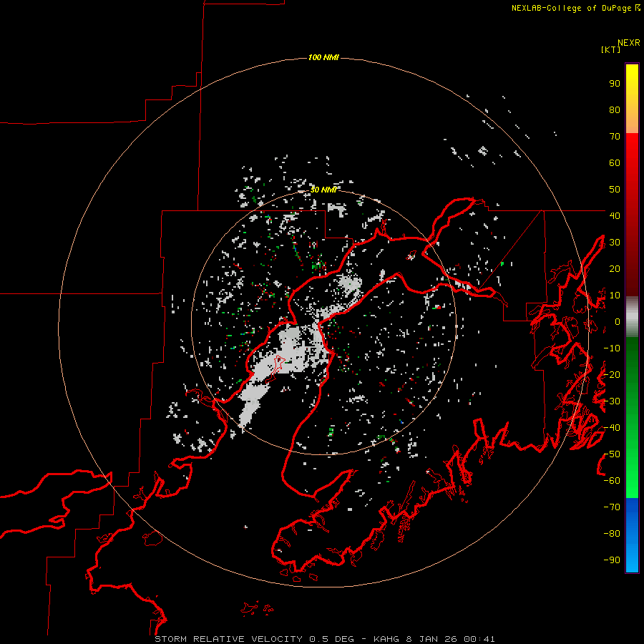Viewport: 644px width, 644px height.
Task: Select the 100 NMI range ring label
Action: coord(323,57)
